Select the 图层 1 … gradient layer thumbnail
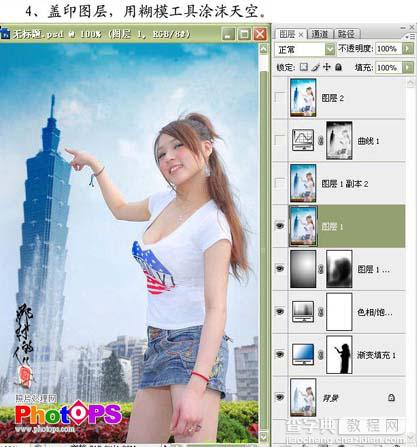Viewport: 417px width, 447px height. pyautogui.click(x=303, y=269)
